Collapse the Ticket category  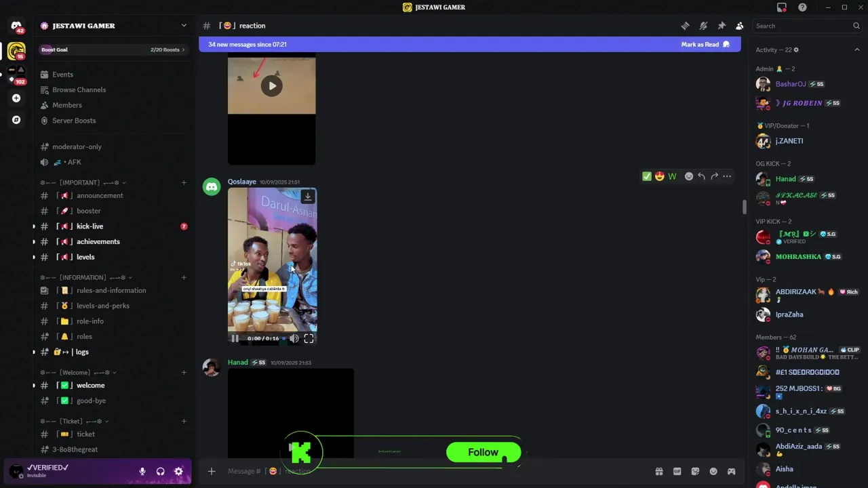point(75,421)
